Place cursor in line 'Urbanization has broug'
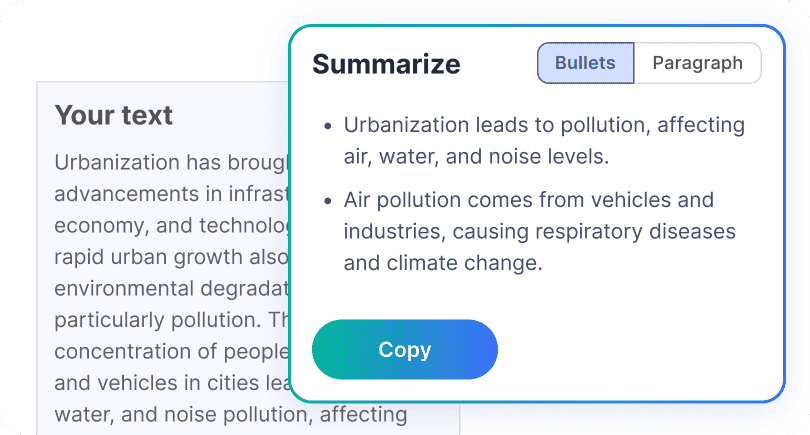This screenshot has width=810, height=435. click(172, 163)
